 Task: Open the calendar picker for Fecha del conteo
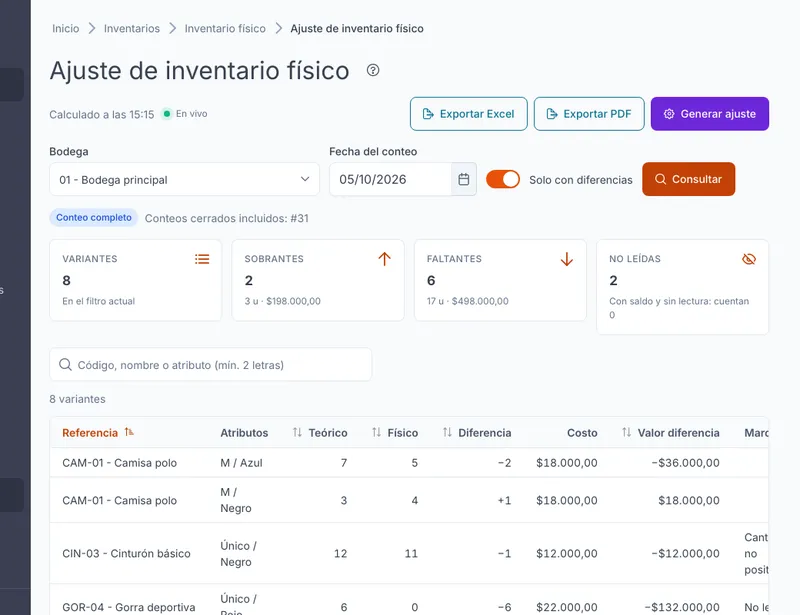(463, 179)
